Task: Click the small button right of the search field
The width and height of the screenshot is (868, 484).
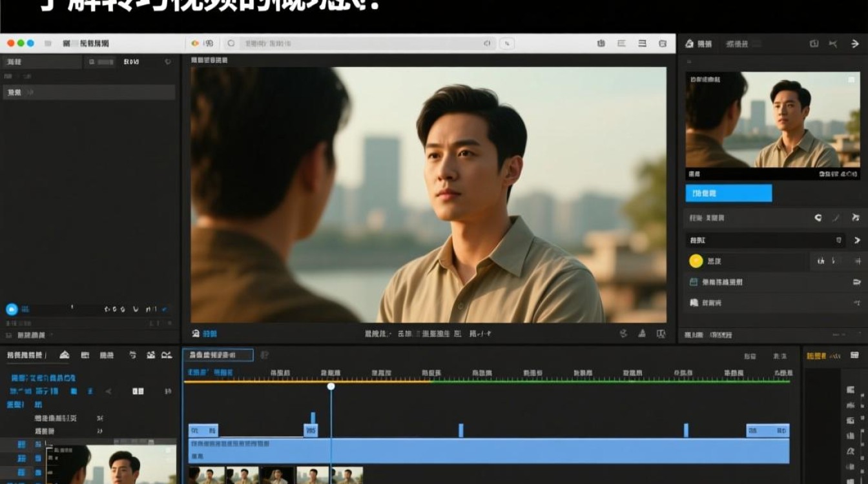Action: tap(508, 43)
